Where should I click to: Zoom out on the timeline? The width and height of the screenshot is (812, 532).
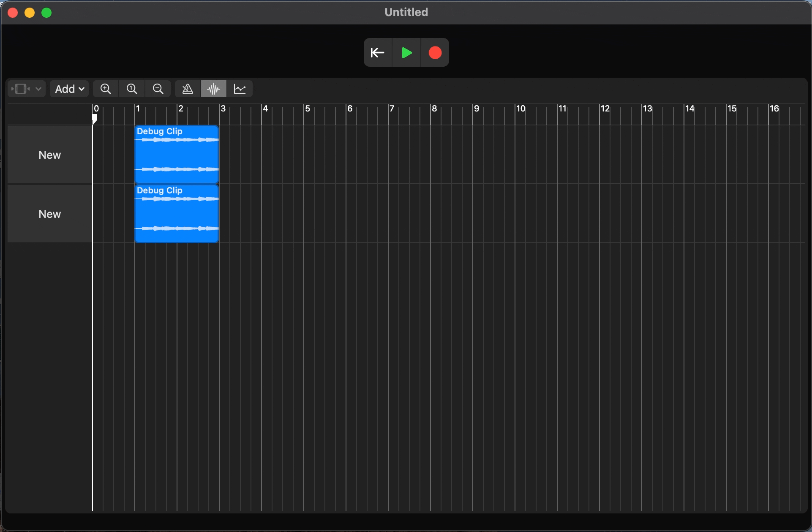(x=158, y=89)
